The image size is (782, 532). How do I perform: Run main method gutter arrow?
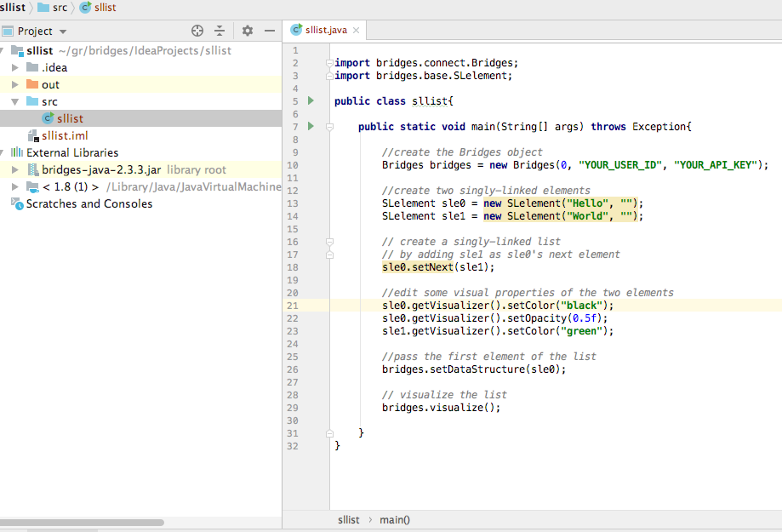click(311, 126)
